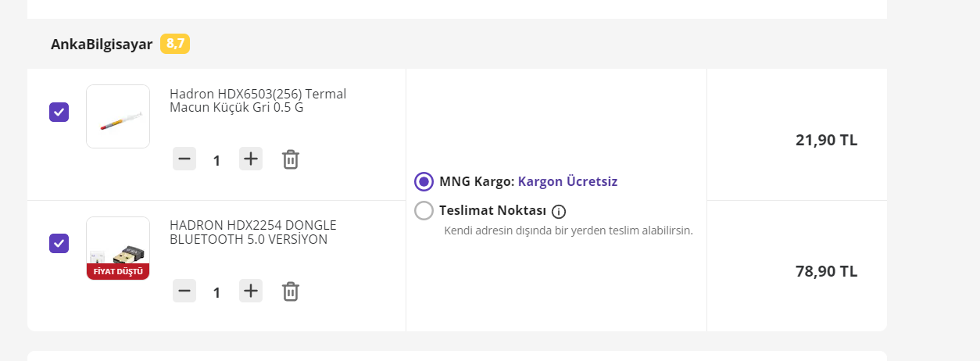
Task: Click the Bluetooth dongle quantity field
Action: click(x=216, y=292)
